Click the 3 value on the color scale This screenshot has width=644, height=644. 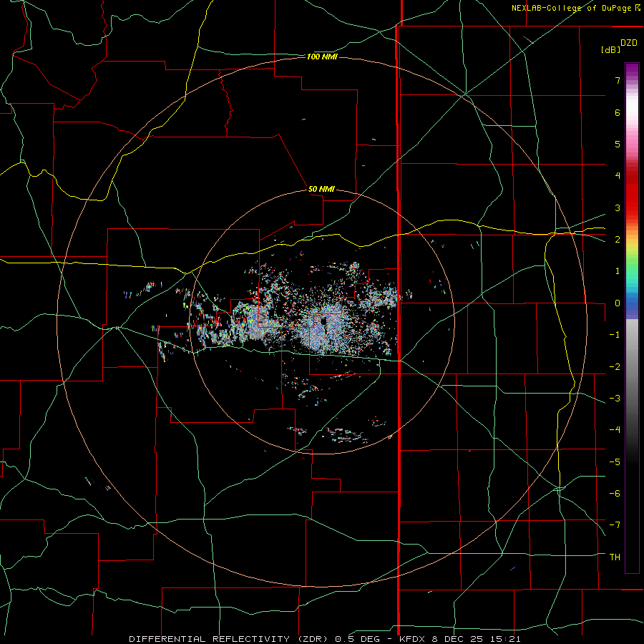point(618,208)
